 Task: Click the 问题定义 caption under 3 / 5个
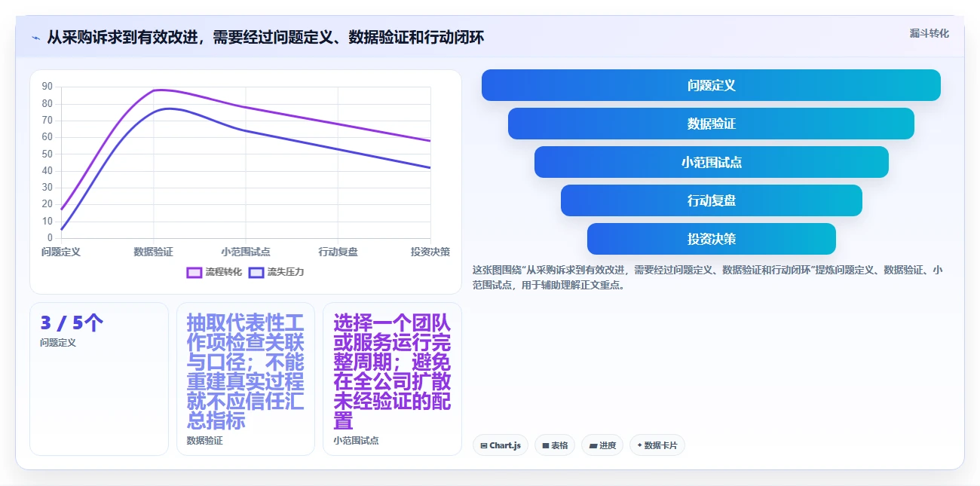(x=58, y=343)
